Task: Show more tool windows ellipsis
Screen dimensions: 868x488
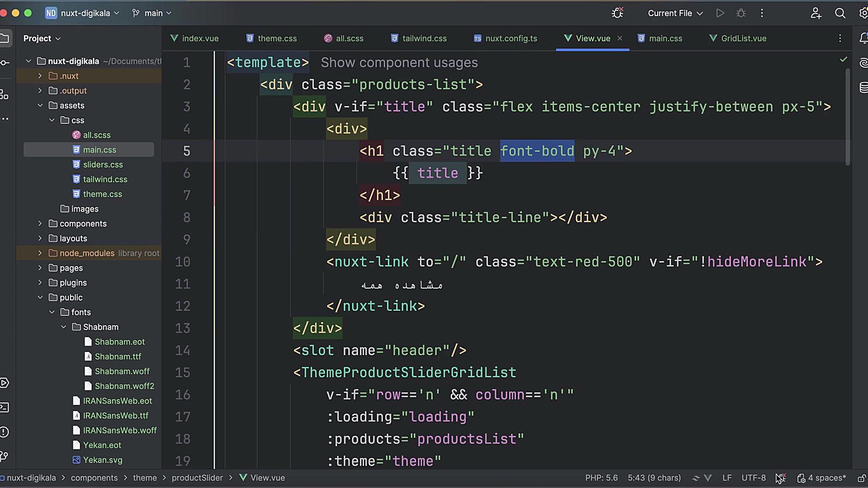Action: point(5,119)
